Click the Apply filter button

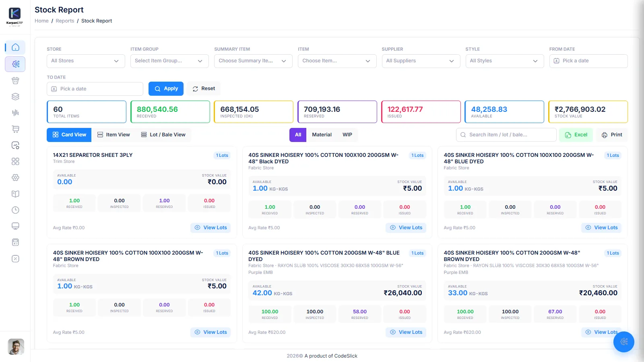click(x=166, y=88)
